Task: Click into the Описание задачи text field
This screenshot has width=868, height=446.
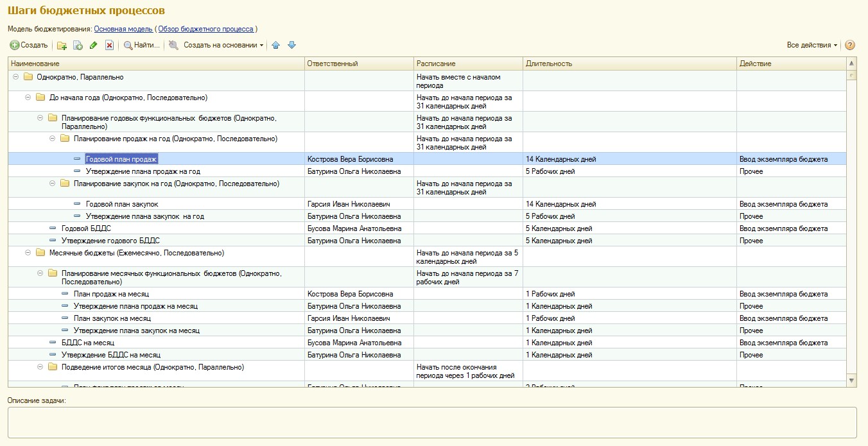Action: pyautogui.click(x=431, y=422)
